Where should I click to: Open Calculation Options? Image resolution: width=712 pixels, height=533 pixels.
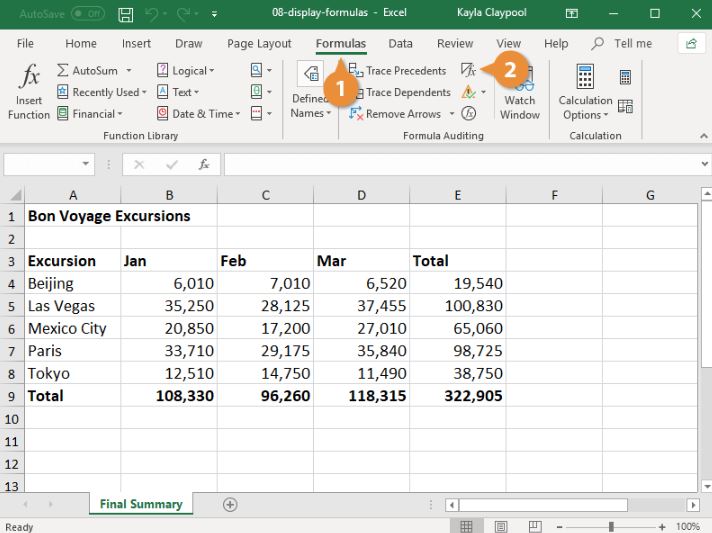click(x=585, y=92)
